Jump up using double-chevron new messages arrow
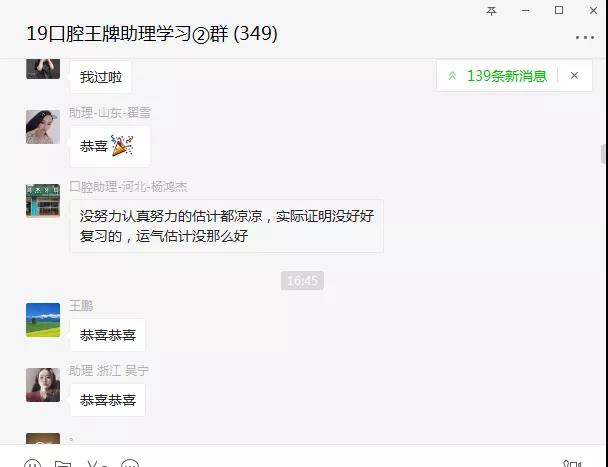This screenshot has width=608, height=467. coord(452,76)
